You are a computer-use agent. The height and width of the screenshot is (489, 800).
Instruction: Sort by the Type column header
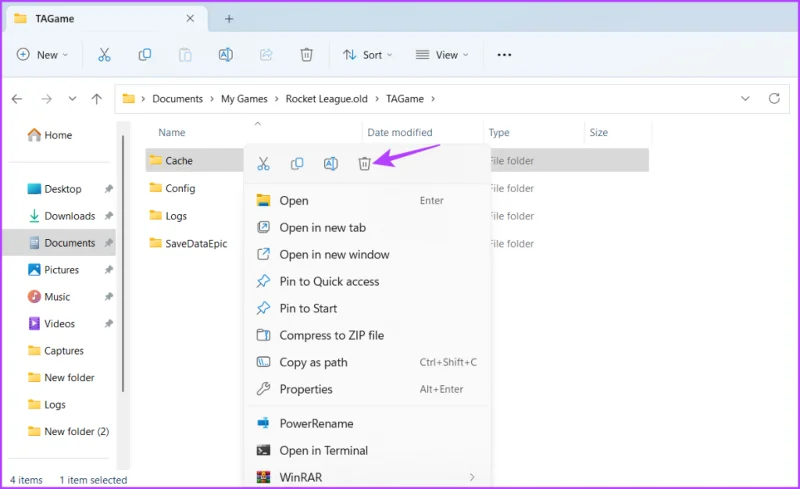click(x=499, y=133)
